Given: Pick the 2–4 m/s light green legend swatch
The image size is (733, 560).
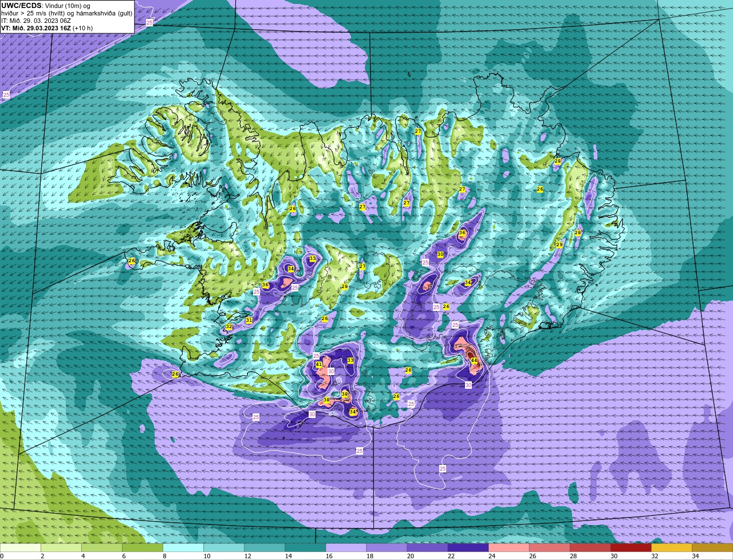Looking at the screenshot, I should point(62,548).
